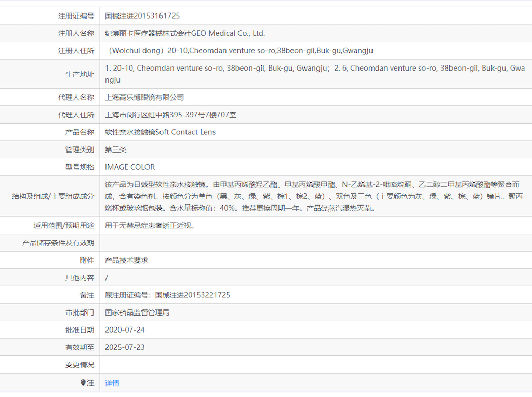Click the original registration number 国械注进20153221725
Screen dimensions: 532x397
tap(167, 295)
